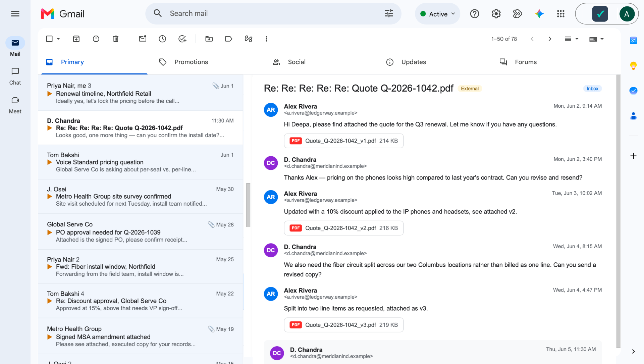Add to Tasks icon in toolbar
Image resolution: width=644 pixels, height=364 pixels.
(x=182, y=39)
